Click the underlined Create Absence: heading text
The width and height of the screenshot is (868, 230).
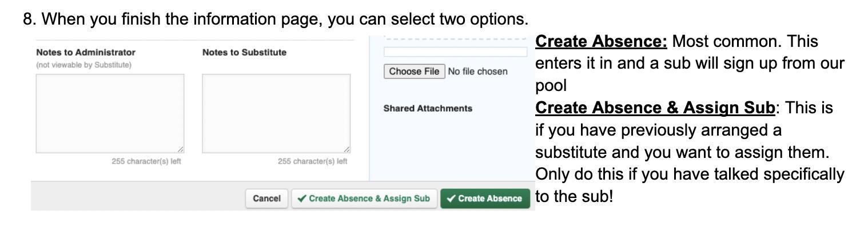coord(602,42)
